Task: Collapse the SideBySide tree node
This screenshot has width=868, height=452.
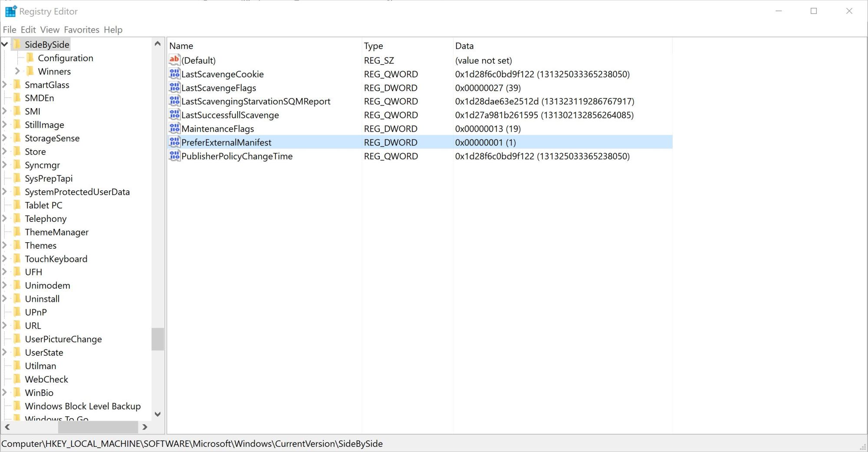Action: [x=5, y=44]
